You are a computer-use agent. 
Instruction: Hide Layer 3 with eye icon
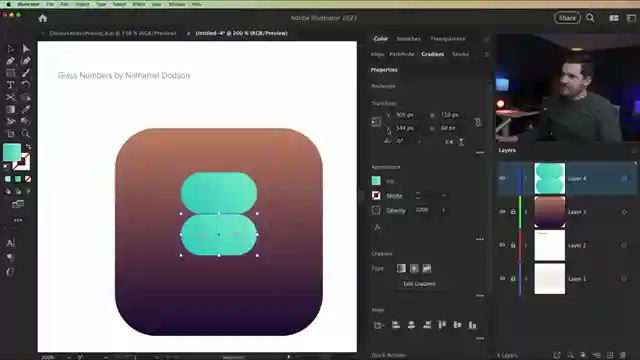[502, 211]
